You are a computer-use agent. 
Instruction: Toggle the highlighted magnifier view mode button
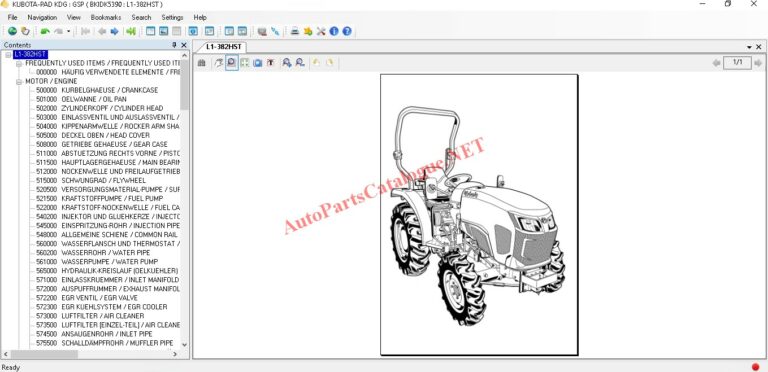232,63
